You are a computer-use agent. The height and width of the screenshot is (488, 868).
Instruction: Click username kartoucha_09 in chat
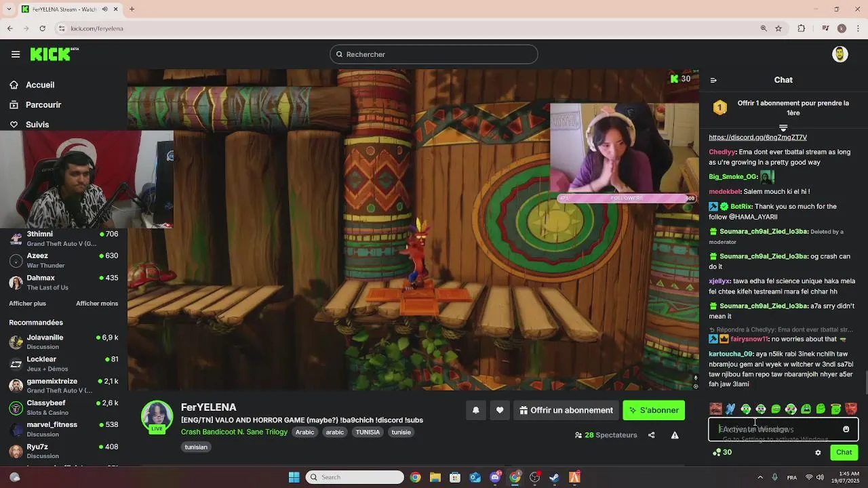click(x=731, y=354)
